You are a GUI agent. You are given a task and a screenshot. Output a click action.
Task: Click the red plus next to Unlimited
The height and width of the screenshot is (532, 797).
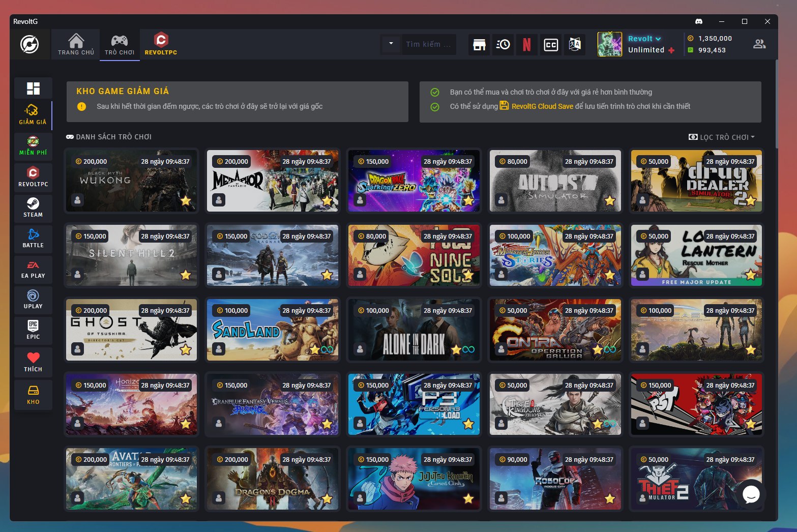tap(671, 50)
